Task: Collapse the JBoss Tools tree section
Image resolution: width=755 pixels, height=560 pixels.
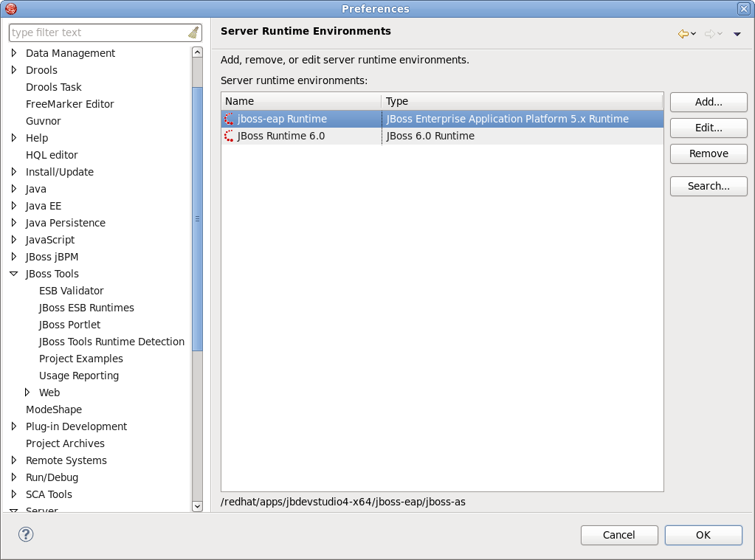Action: [14, 273]
